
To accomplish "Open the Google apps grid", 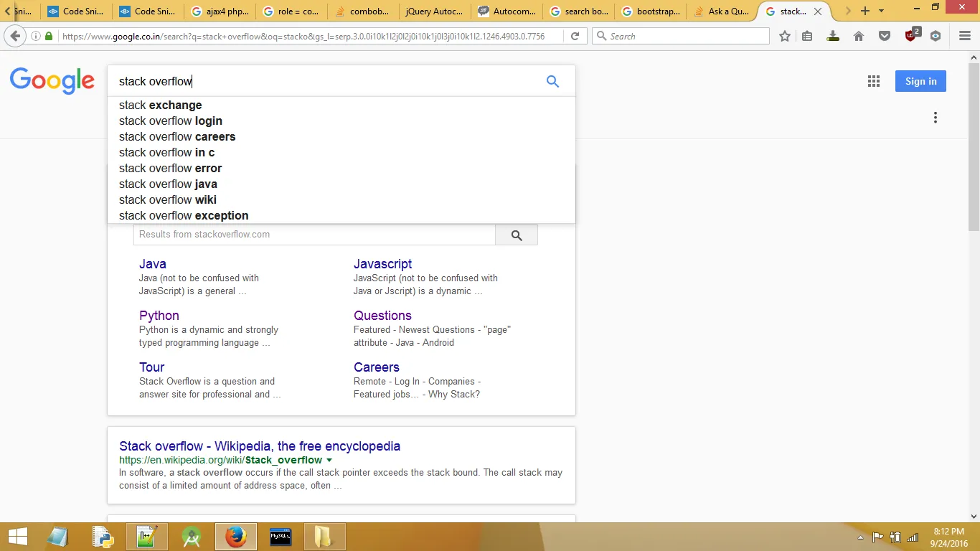I will click(x=873, y=81).
